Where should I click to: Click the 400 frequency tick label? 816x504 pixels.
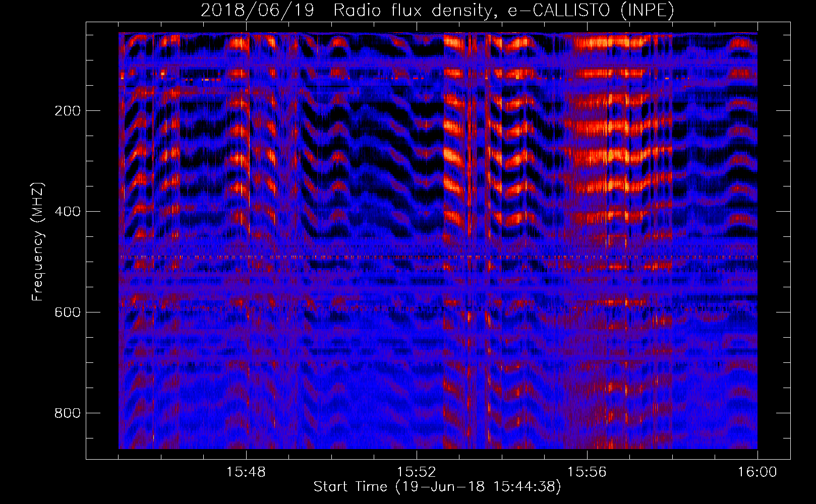(68, 212)
